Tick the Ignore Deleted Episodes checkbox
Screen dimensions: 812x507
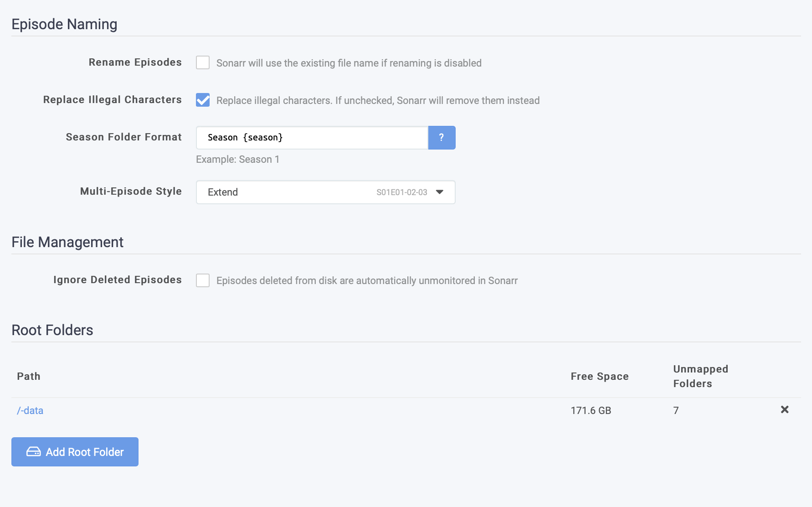click(203, 280)
